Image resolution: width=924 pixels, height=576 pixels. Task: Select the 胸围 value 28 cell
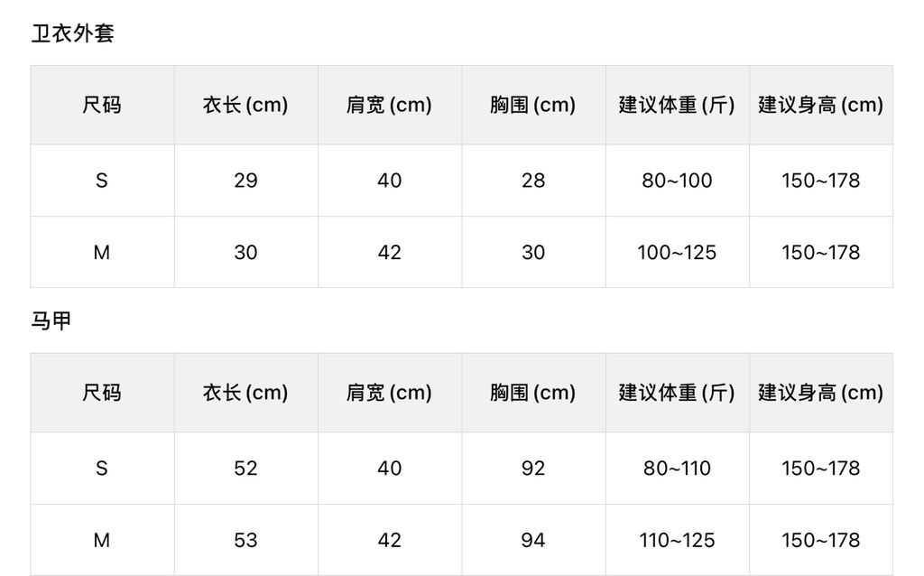533,181
